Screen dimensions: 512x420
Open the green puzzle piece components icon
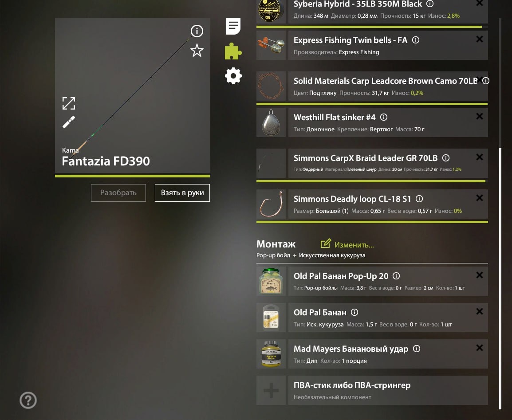click(233, 51)
